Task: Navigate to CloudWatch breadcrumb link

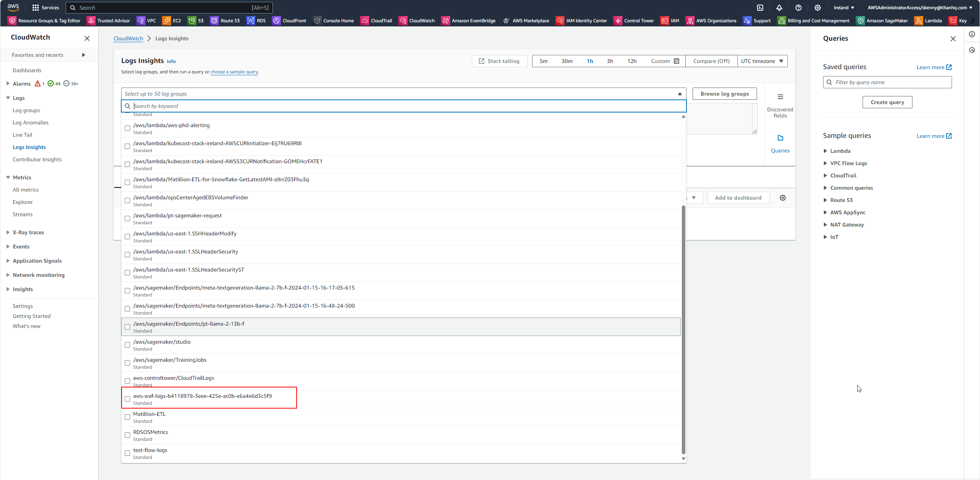Action: tap(128, 38)
